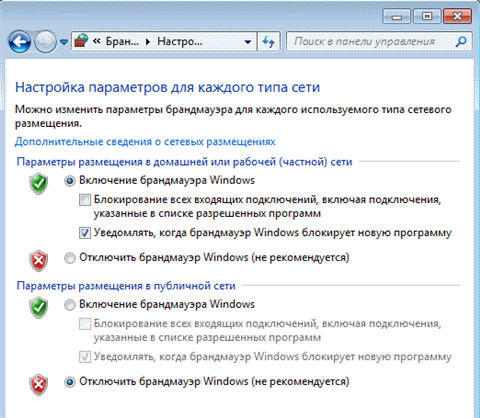Expand the arrow between Бран... and Настро...

click(x=148, y=42)
